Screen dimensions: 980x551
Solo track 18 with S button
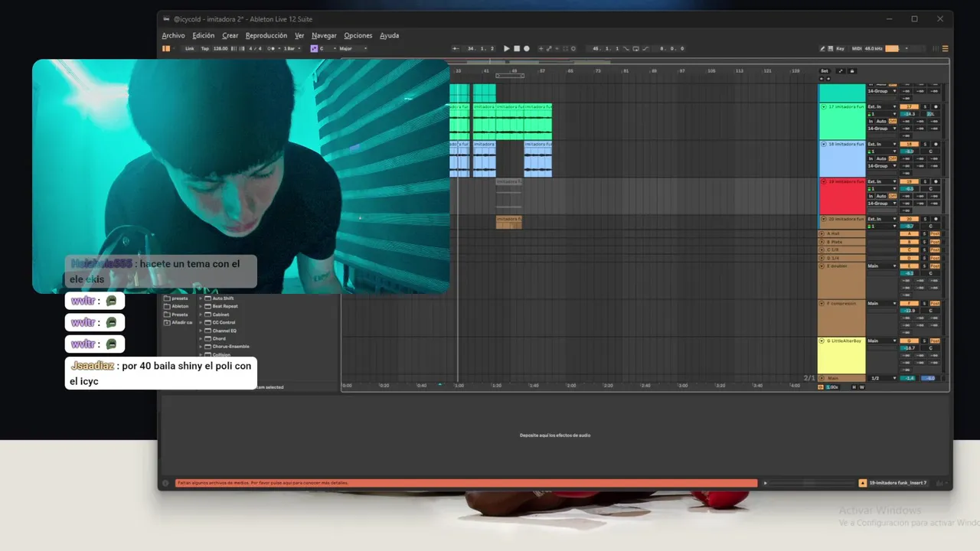(925, 144)
